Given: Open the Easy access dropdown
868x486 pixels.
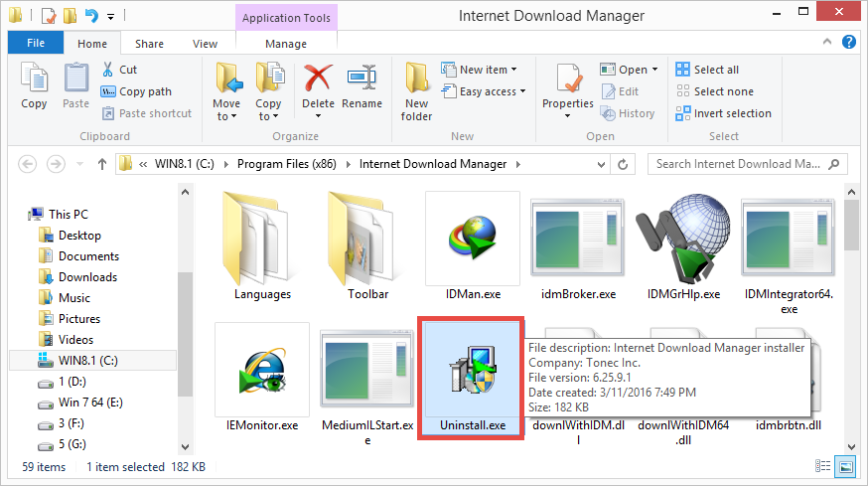Looking at the screenshot, I should point(484,91).
